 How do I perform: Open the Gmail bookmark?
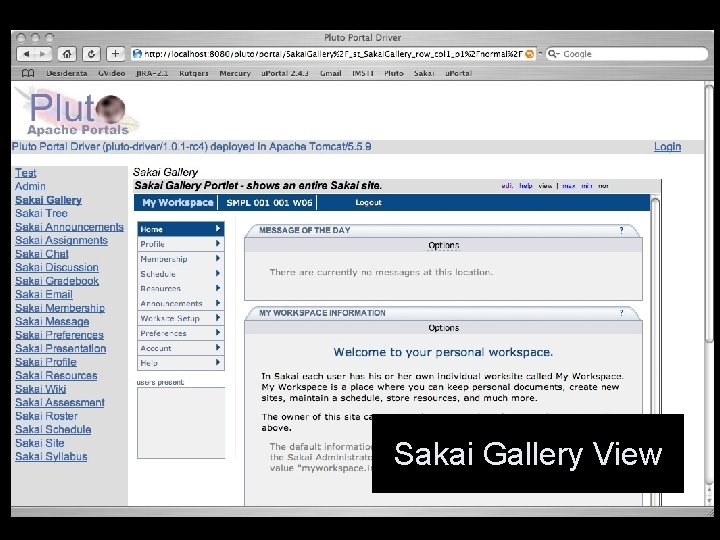click(331, 73)
